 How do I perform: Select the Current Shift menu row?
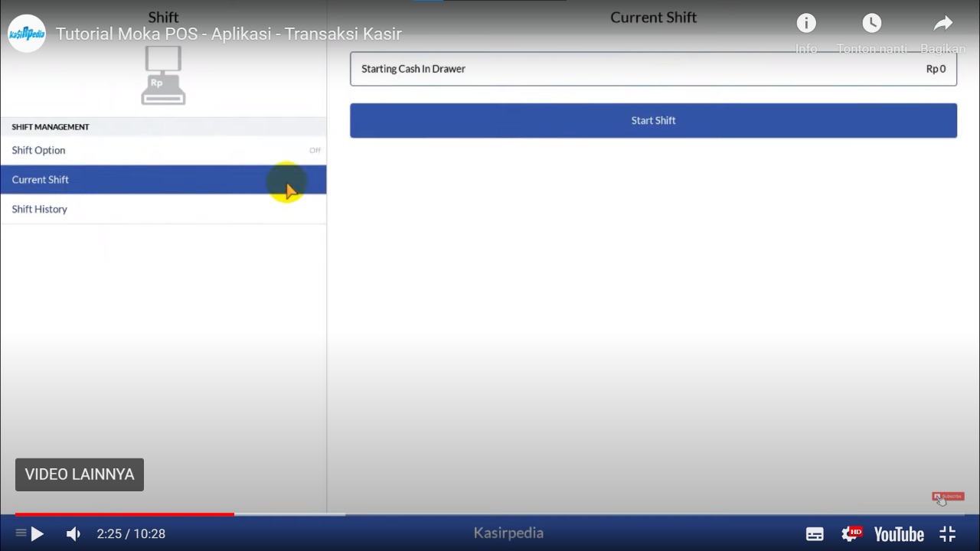click(163, 179)
